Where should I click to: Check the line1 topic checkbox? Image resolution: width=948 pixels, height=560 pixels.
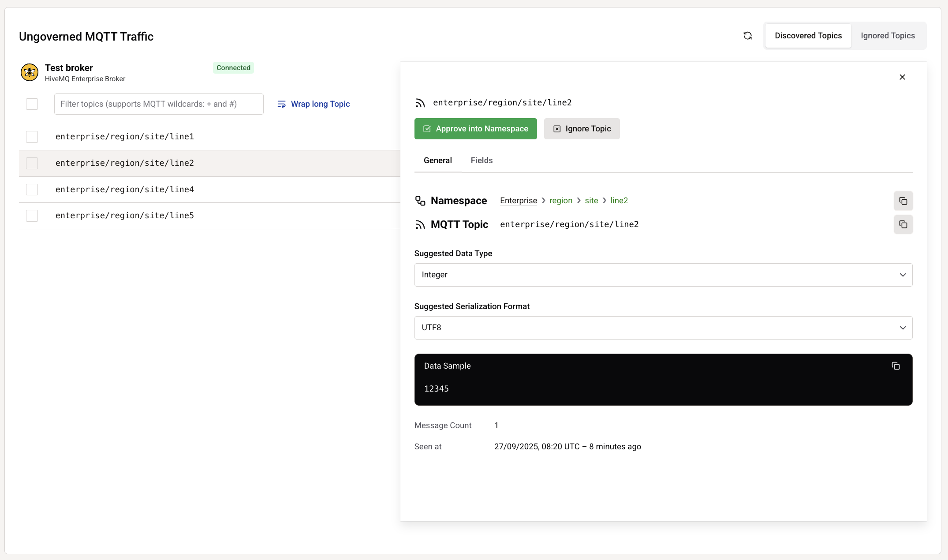pyautogui.click(x=32, y=137)
